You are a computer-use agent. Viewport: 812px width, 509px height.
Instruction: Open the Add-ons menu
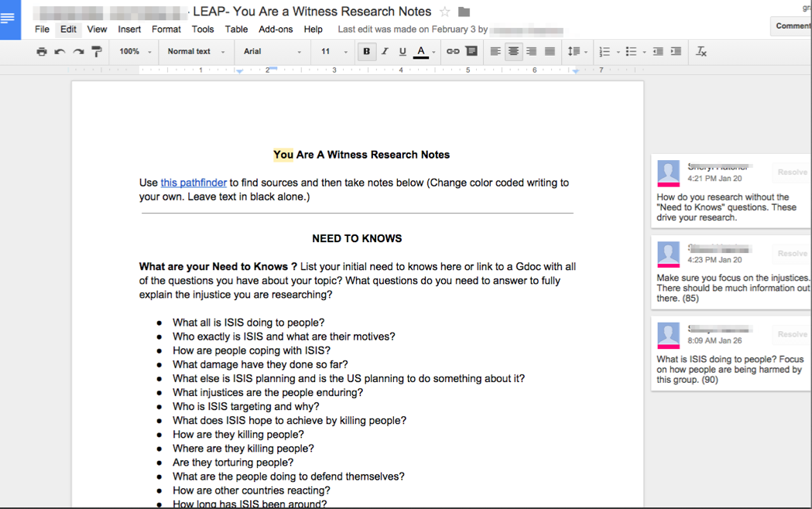click(x=276, y=29)
